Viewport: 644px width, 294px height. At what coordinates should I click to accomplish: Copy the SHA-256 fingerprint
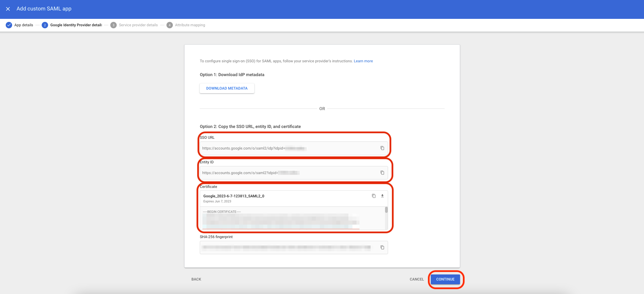pyautogui.click(x=382, y=248)
